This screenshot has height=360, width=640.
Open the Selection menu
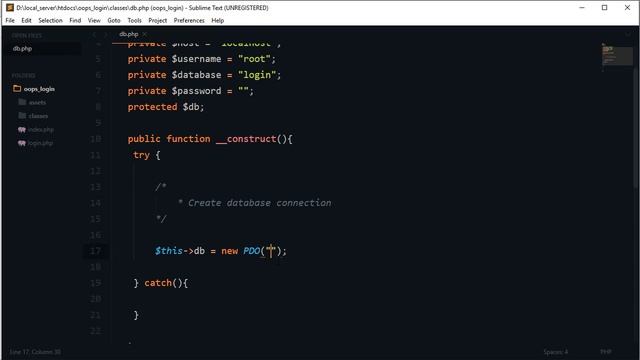pyautogui.click(x=50, y=20)
